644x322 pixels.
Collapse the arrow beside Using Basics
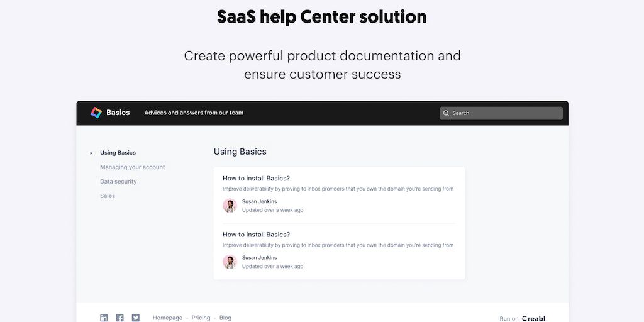coord(91,153)
